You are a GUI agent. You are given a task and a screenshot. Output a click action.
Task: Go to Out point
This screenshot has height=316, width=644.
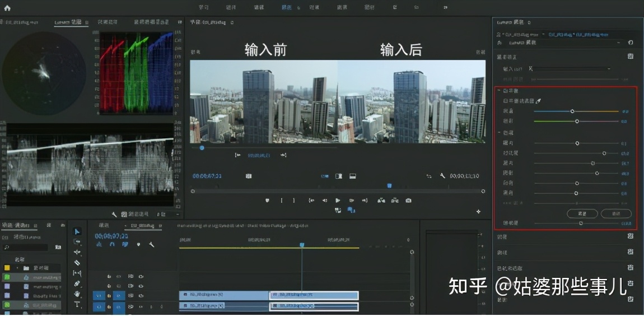[x=365, y=201]
